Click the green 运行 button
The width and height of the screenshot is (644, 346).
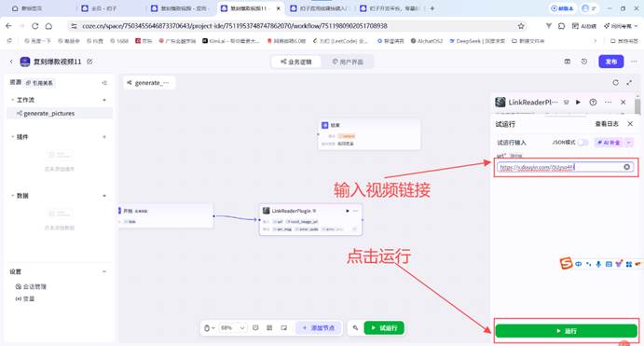tap(566, 331)
